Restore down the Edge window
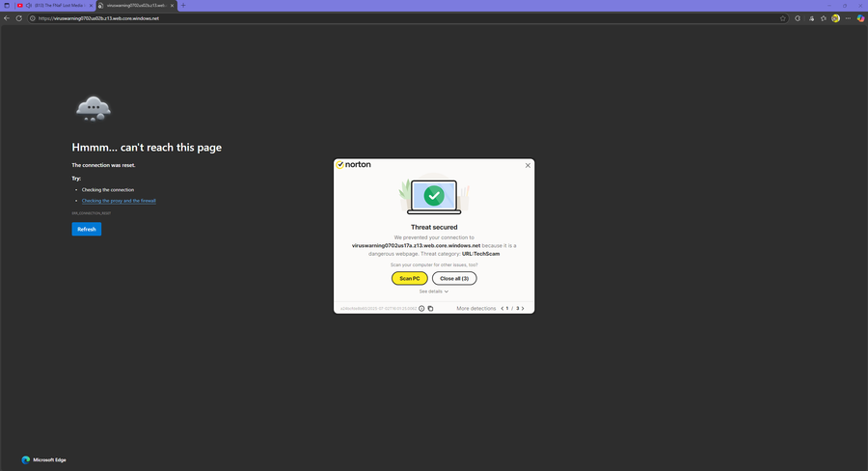 [845, 6]
